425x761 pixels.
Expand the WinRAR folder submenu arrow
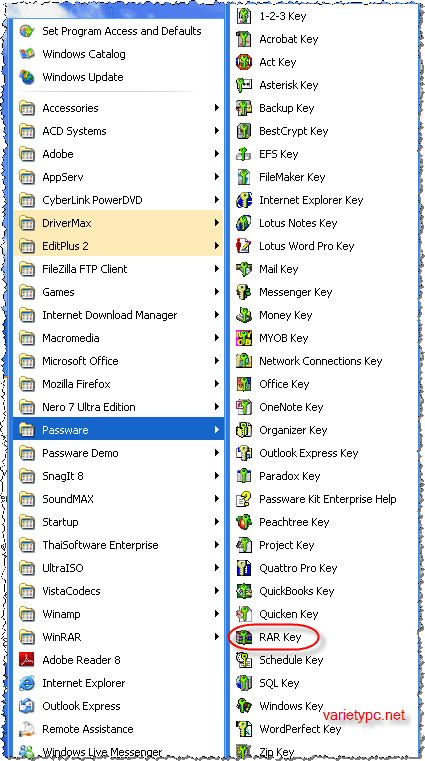coord(217,637)
